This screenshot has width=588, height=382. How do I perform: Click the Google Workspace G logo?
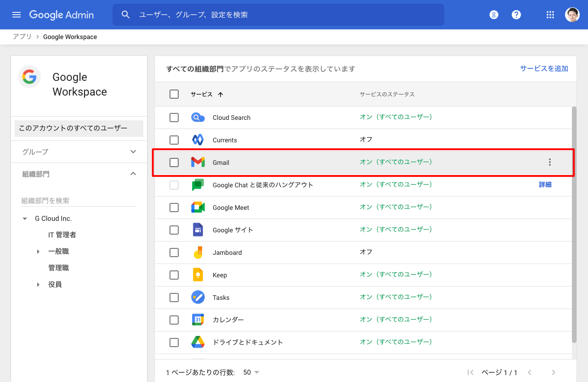29,77
